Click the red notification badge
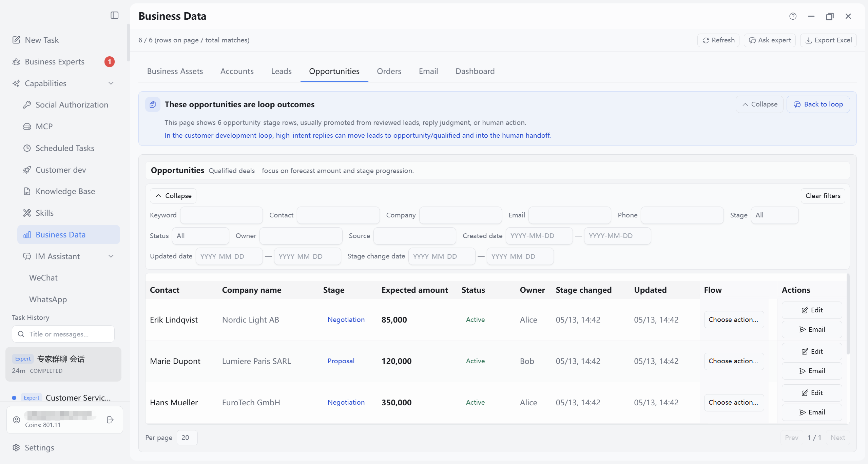Image resolution: width=868 pixels, height=464 pixels. coord(109,62)
